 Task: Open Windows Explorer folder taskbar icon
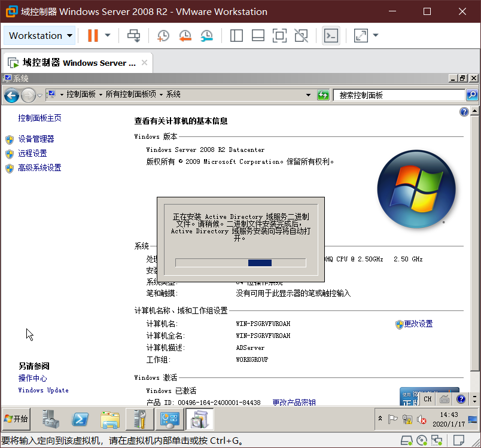point(110,419)
